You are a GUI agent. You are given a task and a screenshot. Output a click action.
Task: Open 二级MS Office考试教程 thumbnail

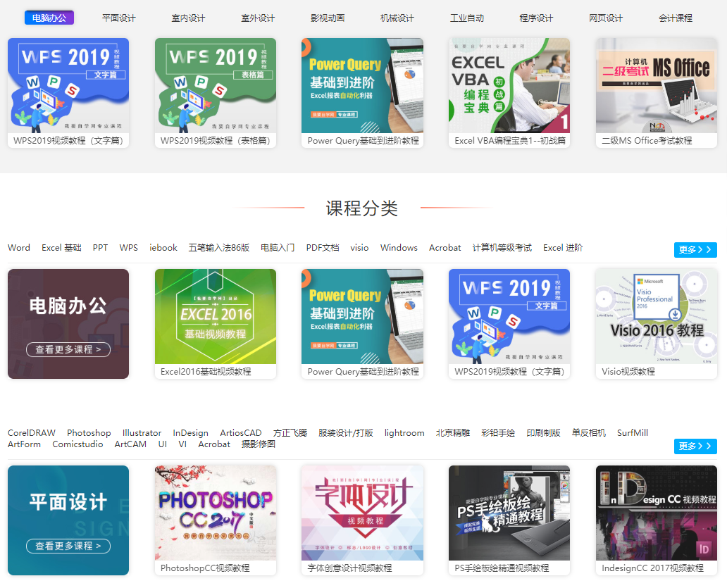coord(657,85)
